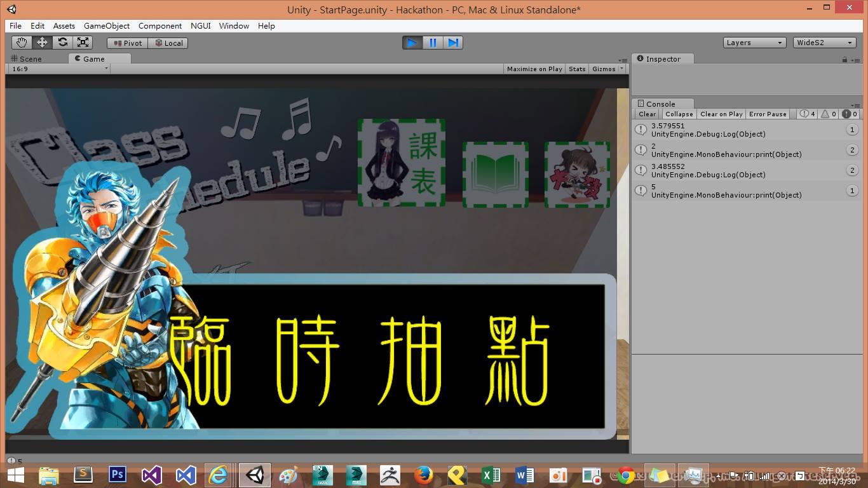The width and height of the screenshot is (868, 488).
Task: Open the Component menu
Action: (x=160, y=25)
